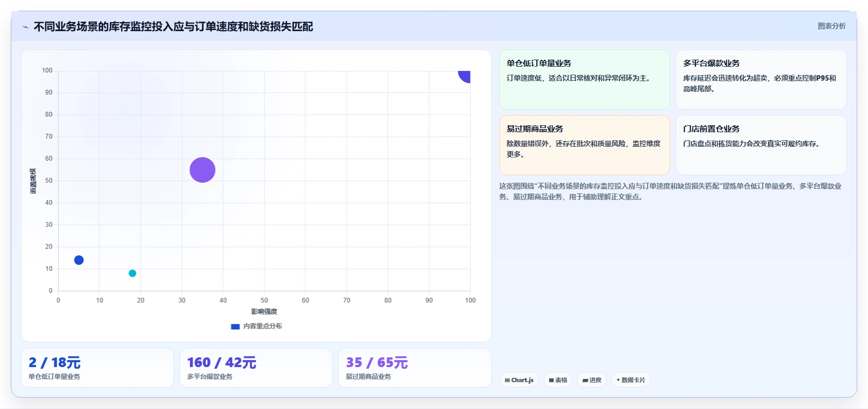The height and width of the screenshot is (409, 868).
Task: Click the text 库存延迟会迅速转化为超卖
Action: pyautogui.click(x=759, y=83)
